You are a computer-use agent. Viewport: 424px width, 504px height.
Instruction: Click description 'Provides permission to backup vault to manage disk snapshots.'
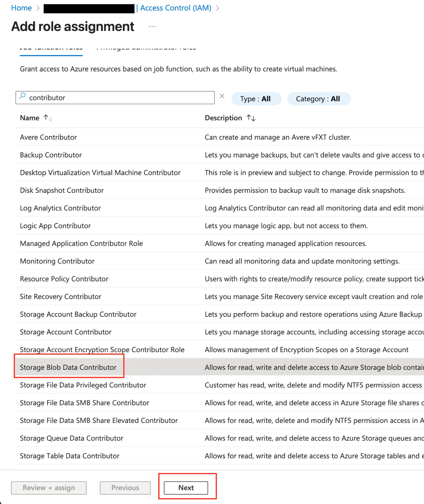point(305,190)
